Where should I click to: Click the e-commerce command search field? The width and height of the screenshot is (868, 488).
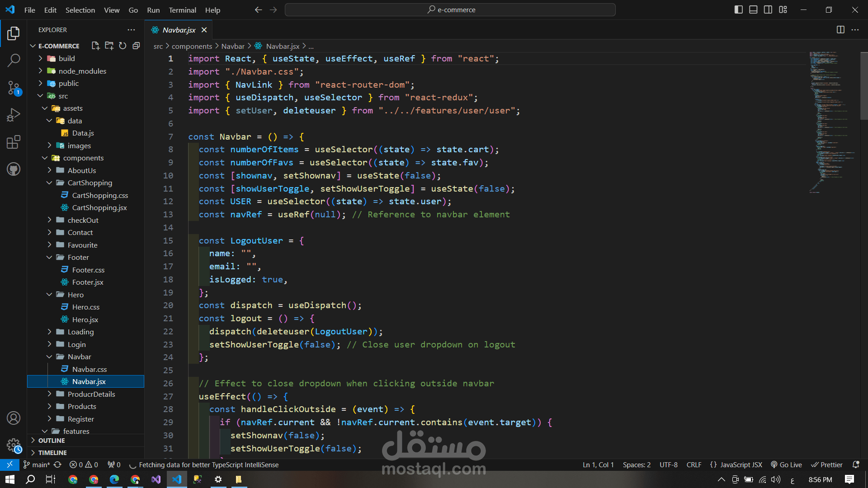(x=450, y=9)
